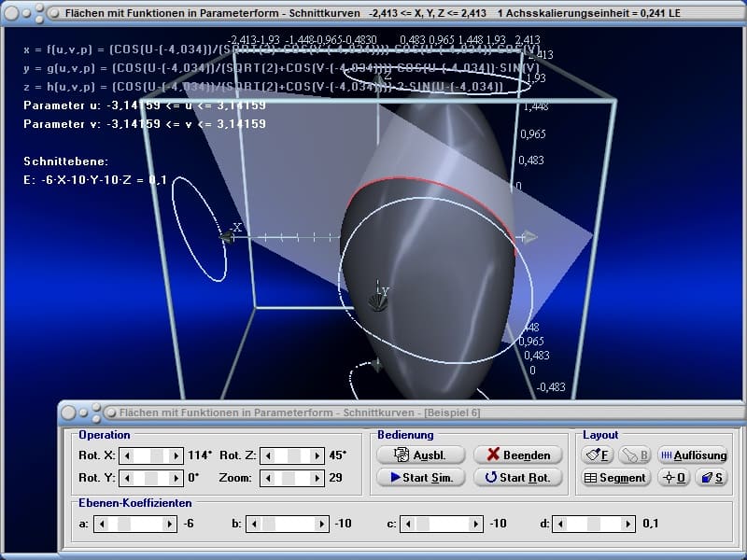Increase coefficient d with right arrow
747x560 pixels.
(x=628, y=524)
